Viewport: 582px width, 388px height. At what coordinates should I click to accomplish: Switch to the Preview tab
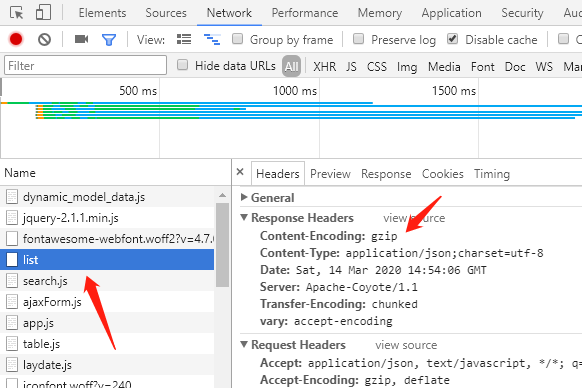(x=330, y=174)
